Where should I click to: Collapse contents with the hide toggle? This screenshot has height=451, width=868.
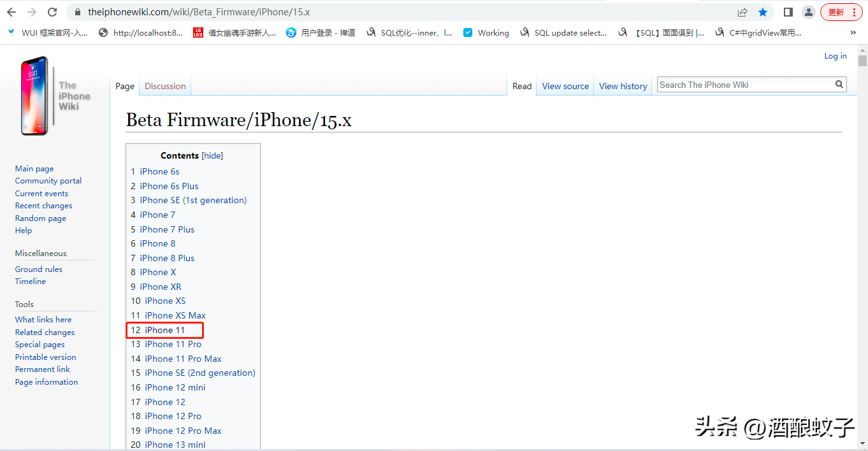212,155
